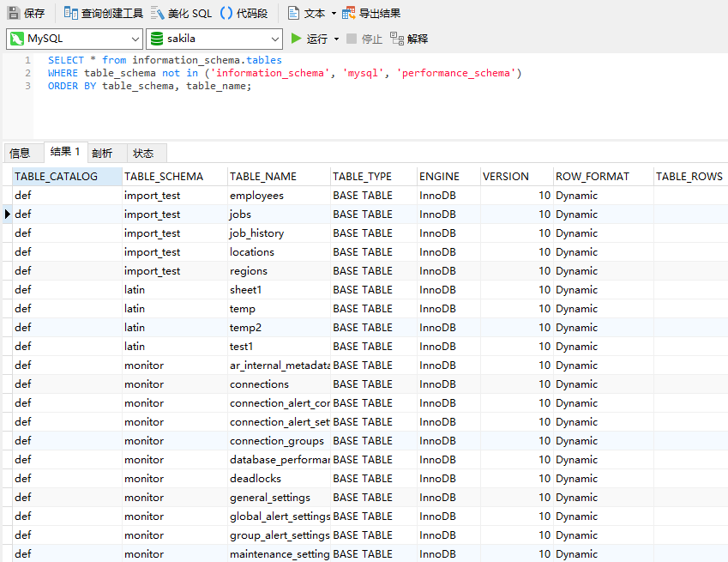The width and height of the screenshot is (728, 562).
Task: Select the sheet1 cell
Action: point(279,290)
